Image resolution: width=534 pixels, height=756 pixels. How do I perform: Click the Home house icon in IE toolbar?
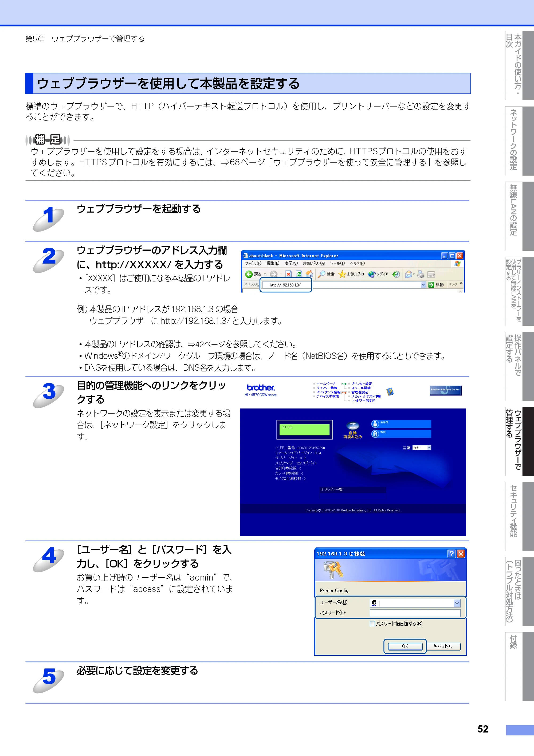(309, 274)
